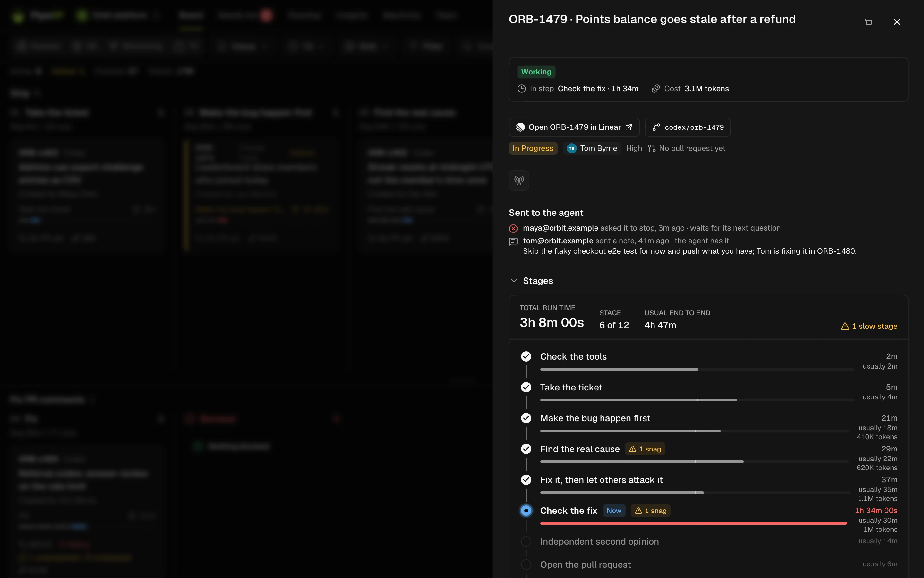Screen dimensions: 924x578
Task: Click the 'Independent second opinion' stage name
Action: (x=599, y=542)
